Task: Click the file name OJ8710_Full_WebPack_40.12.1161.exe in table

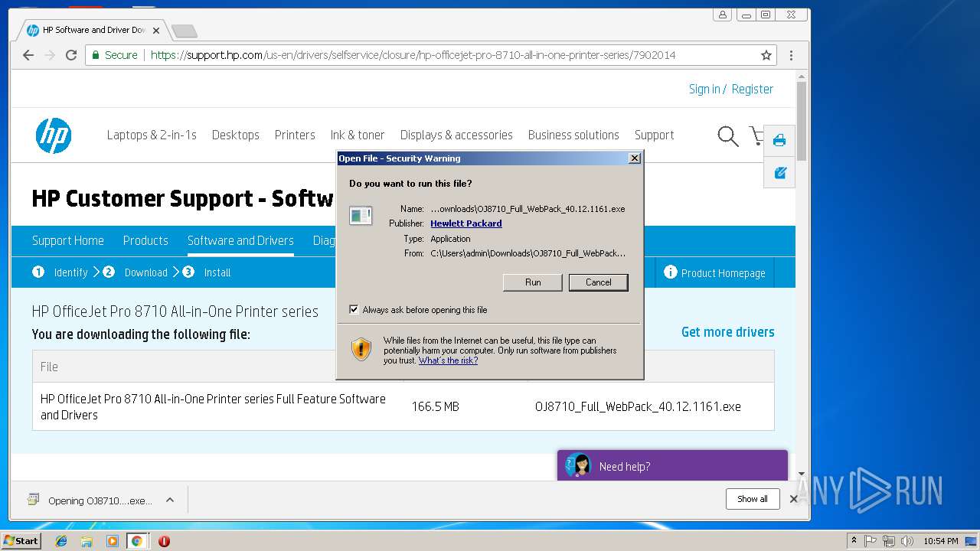Action: click(x=638, y=406)
